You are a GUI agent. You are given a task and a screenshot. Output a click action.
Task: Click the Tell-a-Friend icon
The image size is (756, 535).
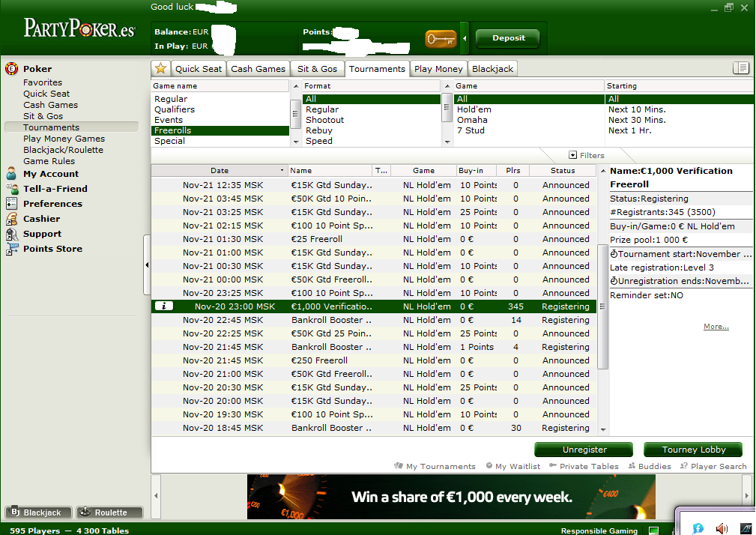(x=11, y=189)
